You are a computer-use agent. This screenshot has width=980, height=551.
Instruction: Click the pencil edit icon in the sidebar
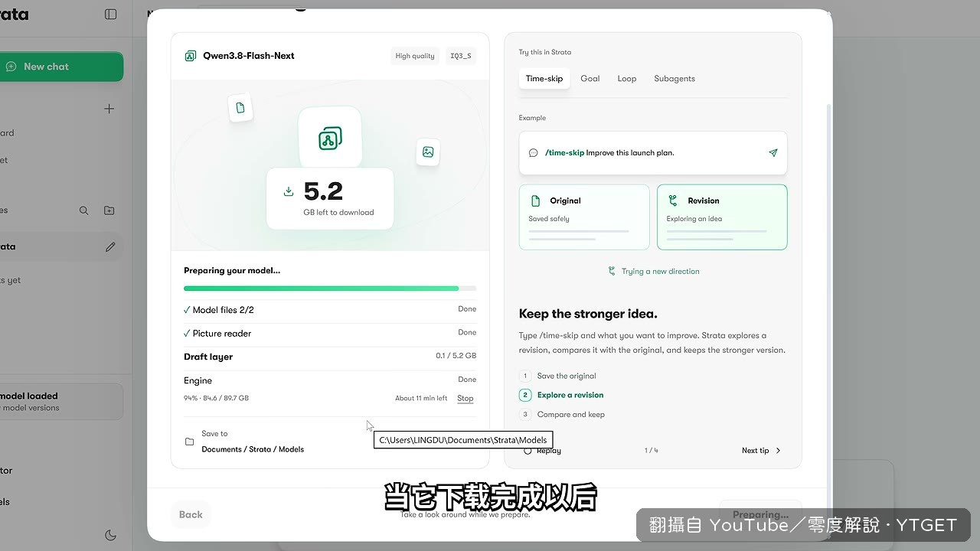110,247
